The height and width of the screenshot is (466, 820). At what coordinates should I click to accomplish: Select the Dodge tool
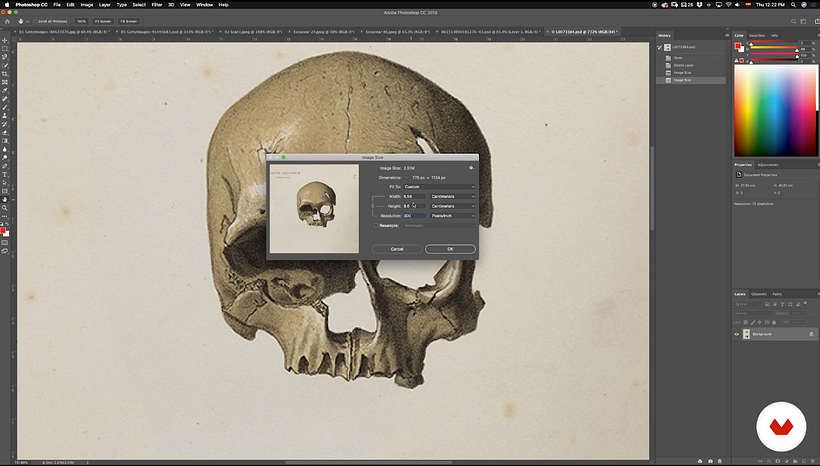click(x=5, y=157)
